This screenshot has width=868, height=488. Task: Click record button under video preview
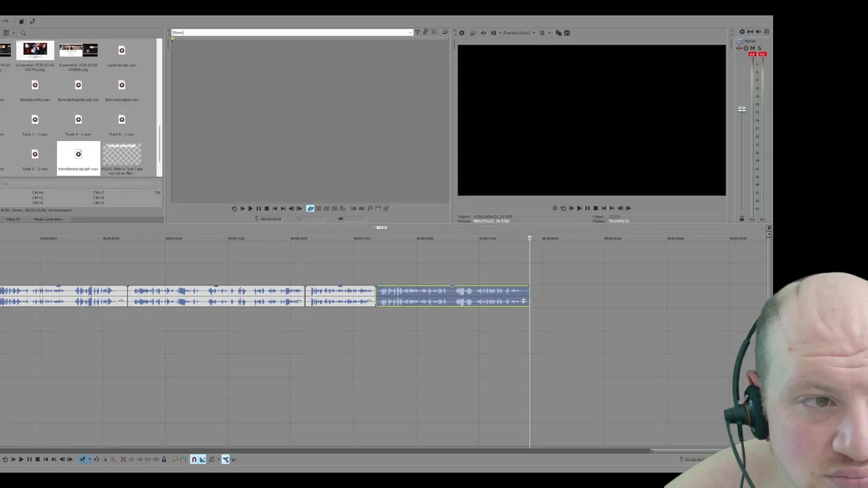point(555,208)
